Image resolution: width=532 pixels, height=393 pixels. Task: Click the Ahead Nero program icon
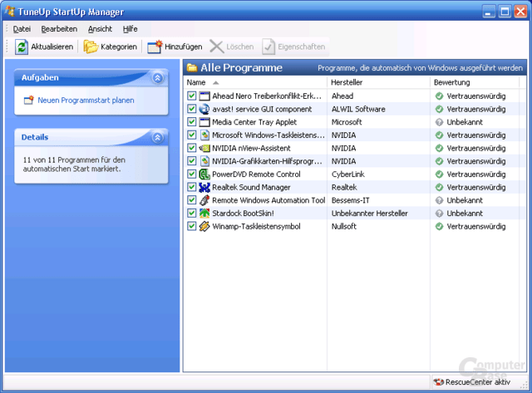(x=204, y=96)
